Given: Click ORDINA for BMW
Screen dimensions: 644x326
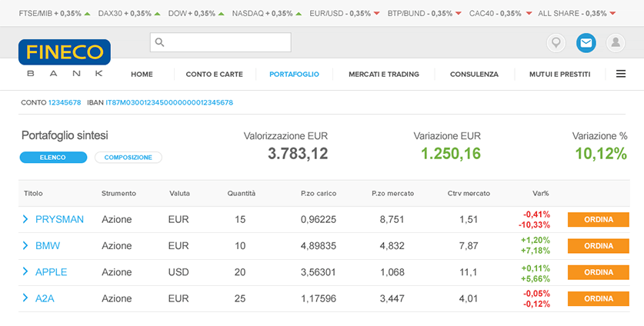Looking at the screenshot, I should 599,246.
